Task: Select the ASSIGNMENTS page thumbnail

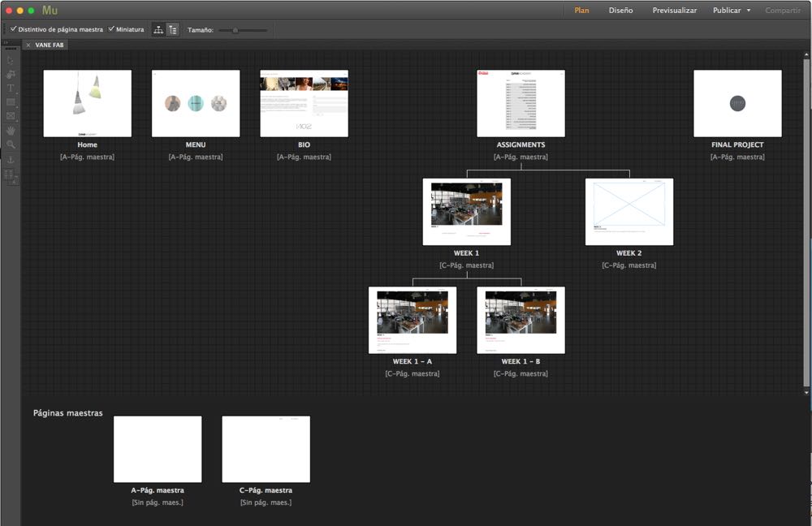Action: [521, 104]
